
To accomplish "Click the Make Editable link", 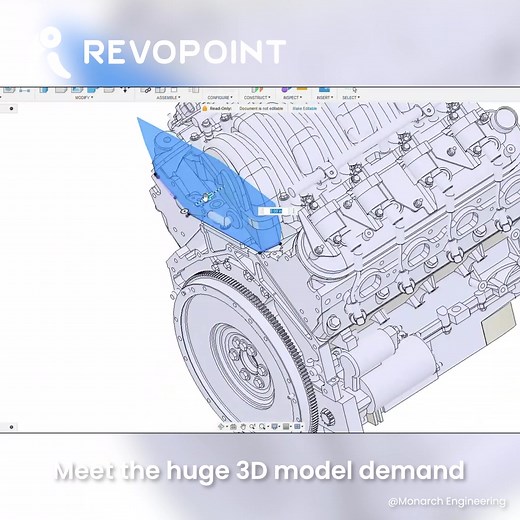I will (x=305, y=108).
